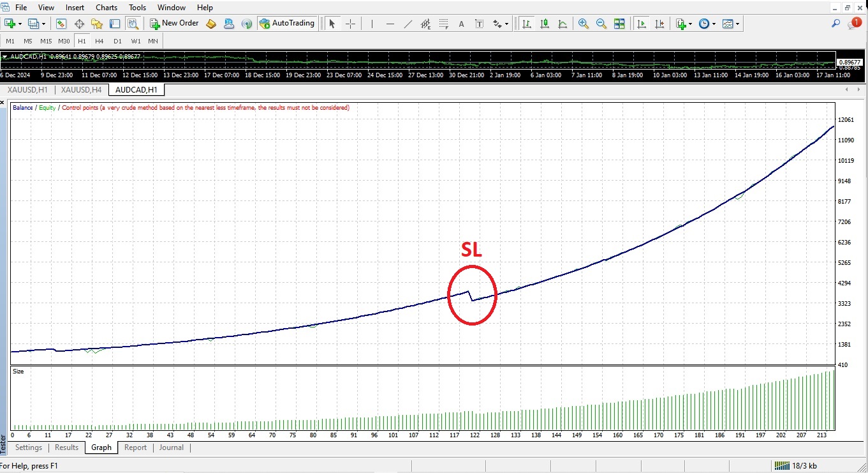Choose the Text Label tool

tap(480, 24)
